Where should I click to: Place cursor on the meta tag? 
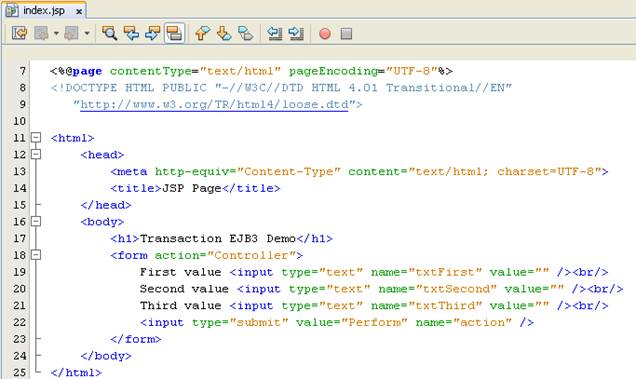pyautogui.click(x=129, y=172)
